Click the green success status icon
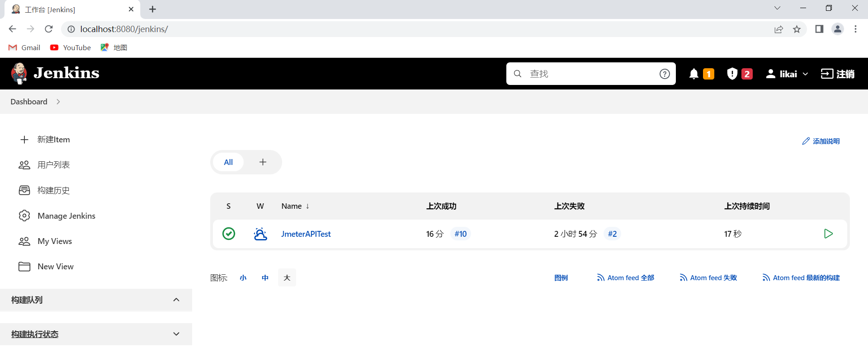The width and height of the screenshot is (868, 352). pos(229,234)
